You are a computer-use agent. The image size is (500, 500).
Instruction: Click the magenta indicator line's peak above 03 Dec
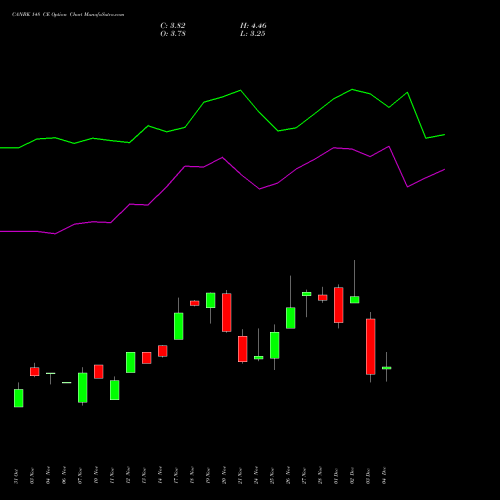389,147
